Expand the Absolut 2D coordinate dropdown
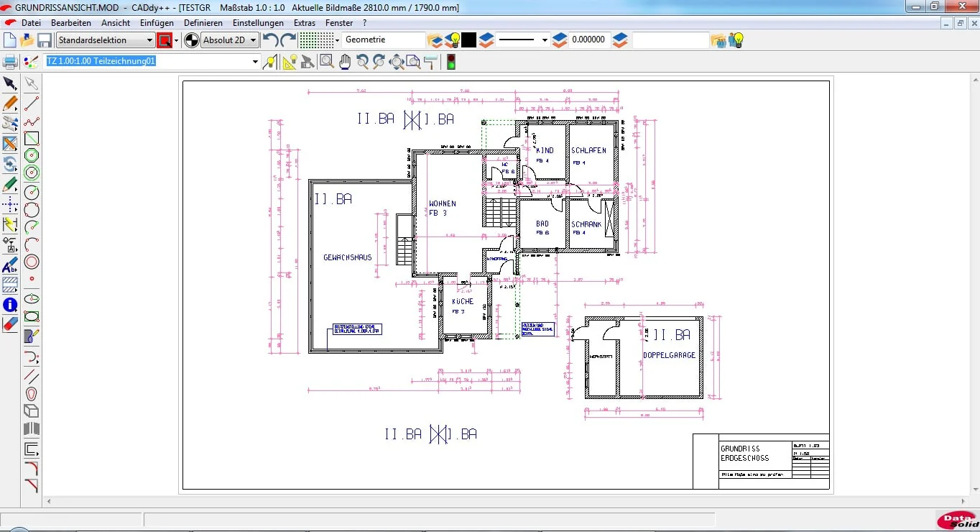 pyautogui.click(x=230, y=40)
